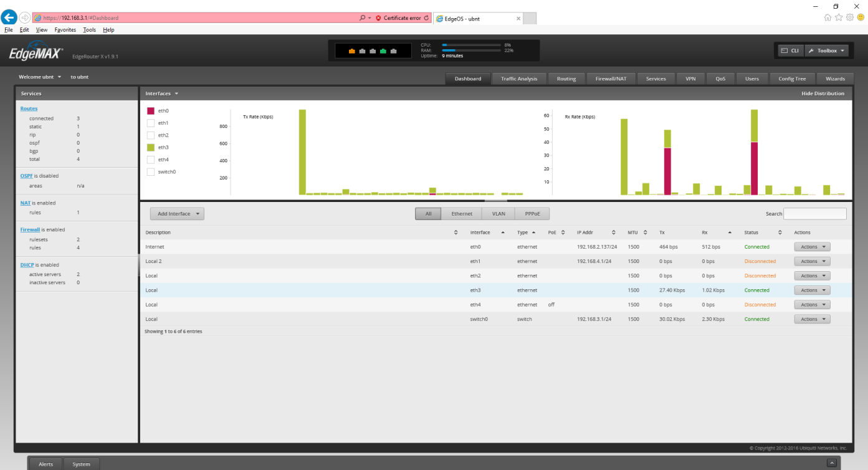The image size is (868, 470).
Task: Open the Toolbox dropdown menu
Action: pyautogui.click(x=826, y=50)
